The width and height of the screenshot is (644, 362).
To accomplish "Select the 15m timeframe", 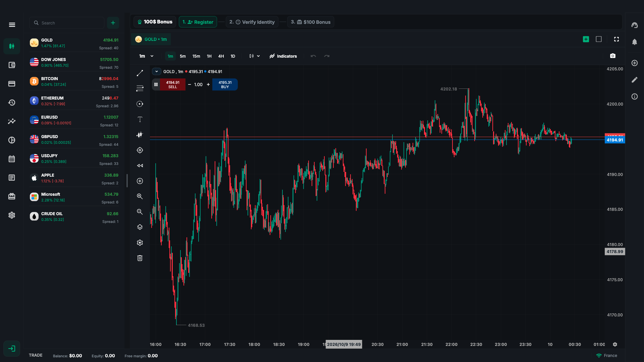I will [196, 56].
